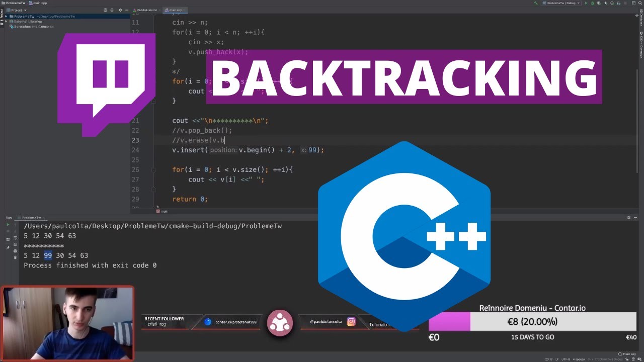Select Scratches and Consoles in project tree
Viewport: 644px width, 362px height.
32,27
